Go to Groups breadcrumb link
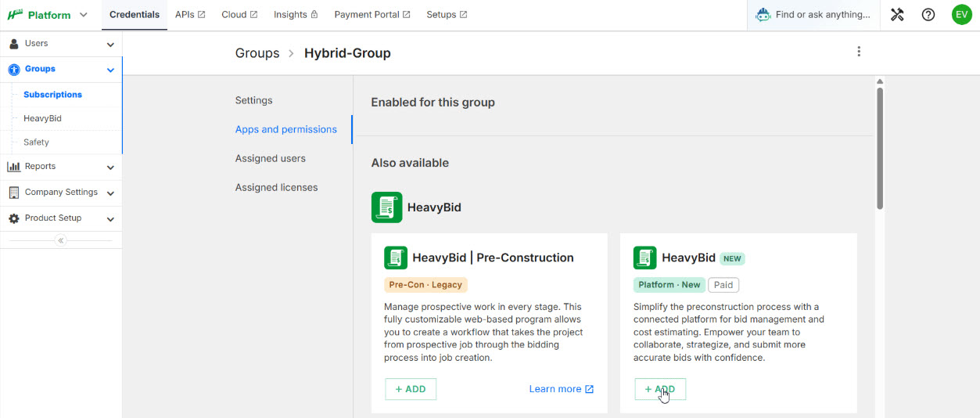 pyautogui.click(x=257, y=53)
